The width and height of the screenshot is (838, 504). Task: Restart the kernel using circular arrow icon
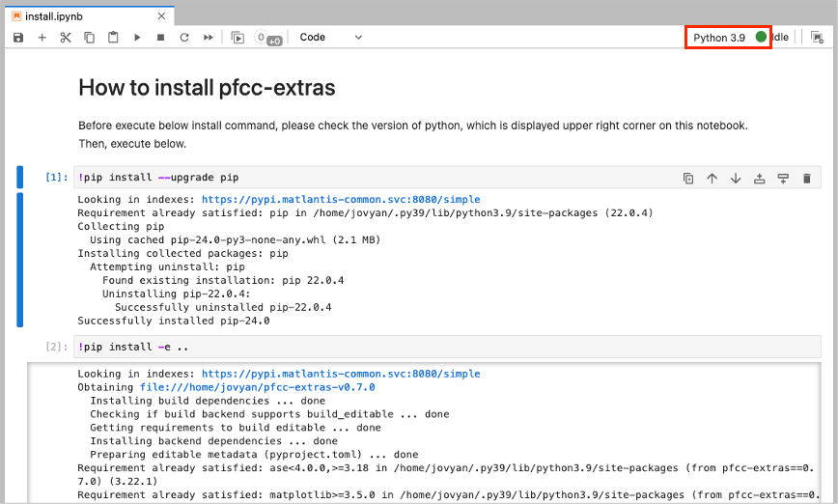(184, 38)
